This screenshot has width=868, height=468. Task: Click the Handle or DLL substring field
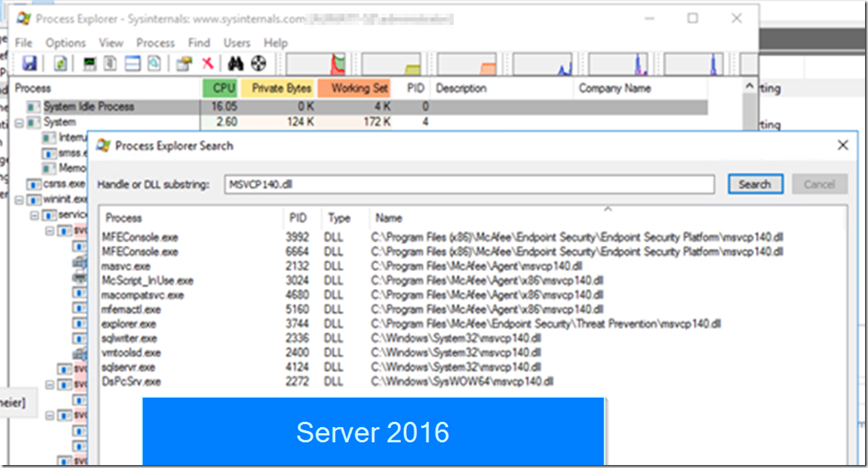(469, 184)
